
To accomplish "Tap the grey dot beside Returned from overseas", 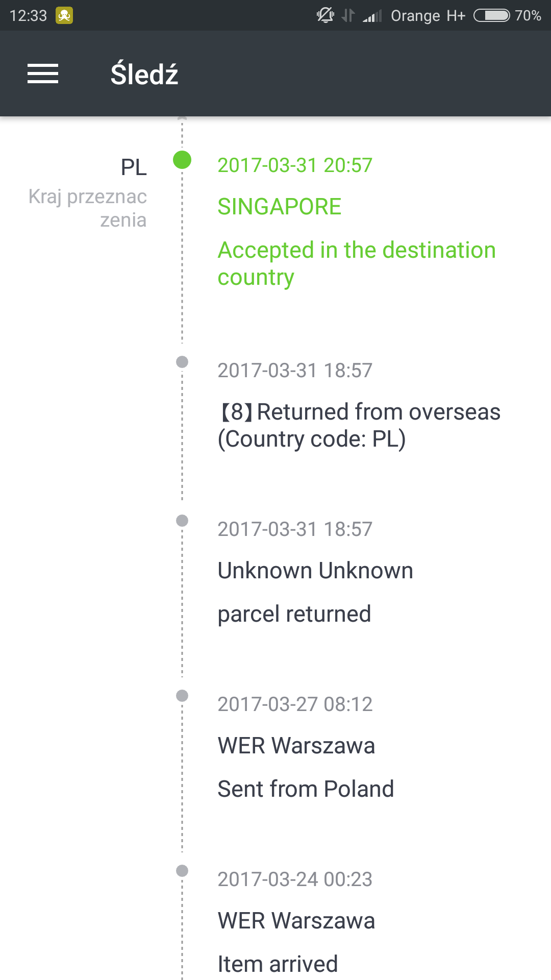I will coord(182,362).
